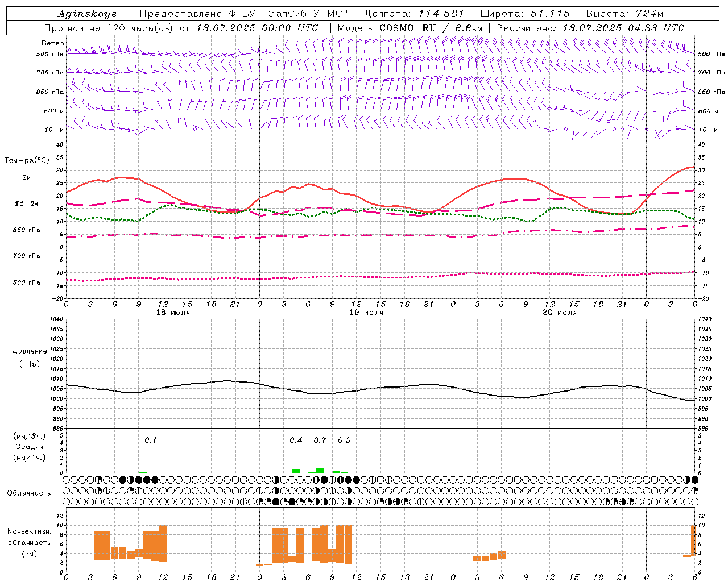Select the forecast start 18.07.2025 00:00 UTC
728x582 pixels.
point(257,28)
